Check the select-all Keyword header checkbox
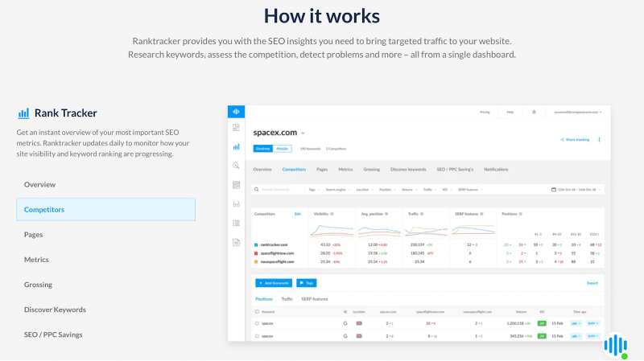The height and width of the screenshot is (361, 644). tap(257, 312)
